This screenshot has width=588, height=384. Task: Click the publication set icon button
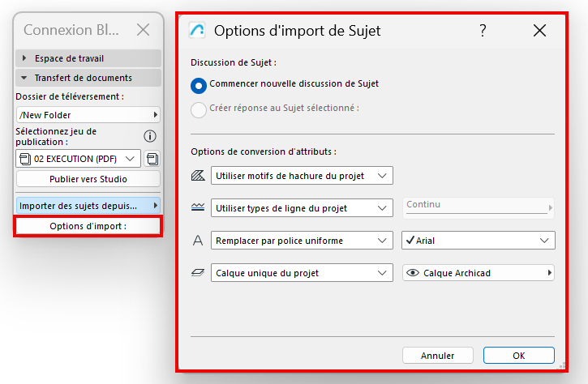point(152,159)
